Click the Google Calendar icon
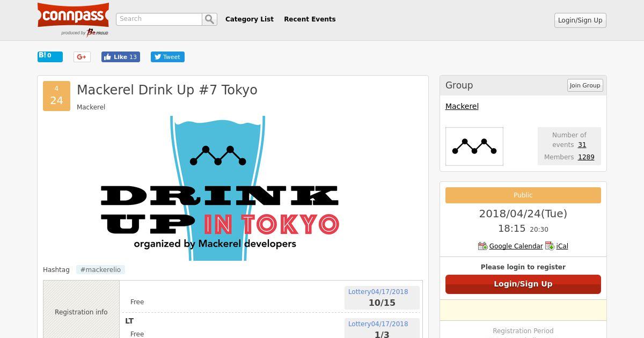This screenshot has width=644, height=338. (482, 246)
